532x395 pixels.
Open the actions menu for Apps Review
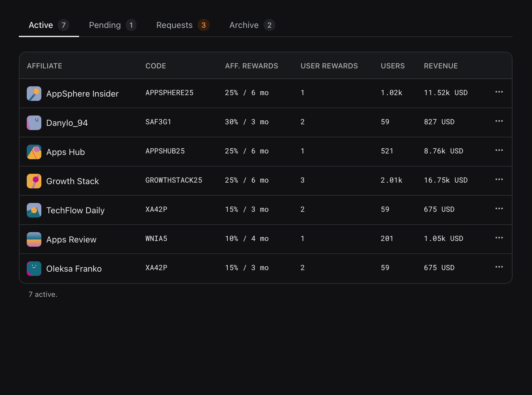coord(499,238)
